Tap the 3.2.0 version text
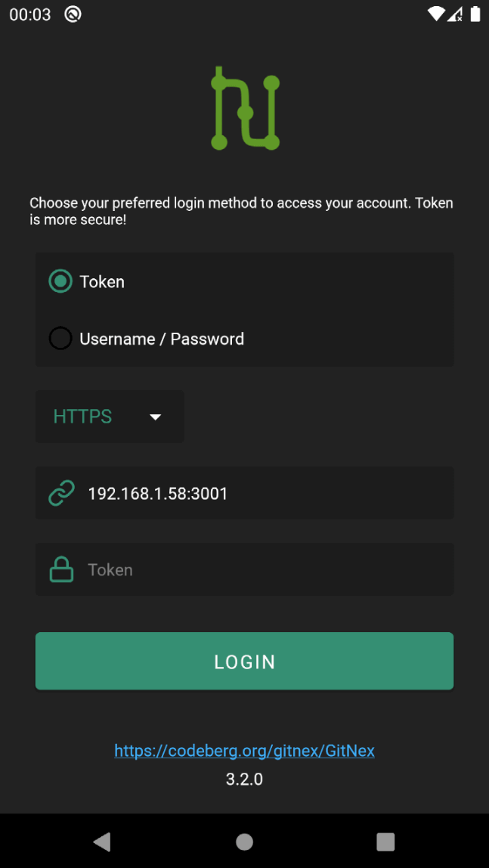Screen dimensions: 489x868 (245, 780)
